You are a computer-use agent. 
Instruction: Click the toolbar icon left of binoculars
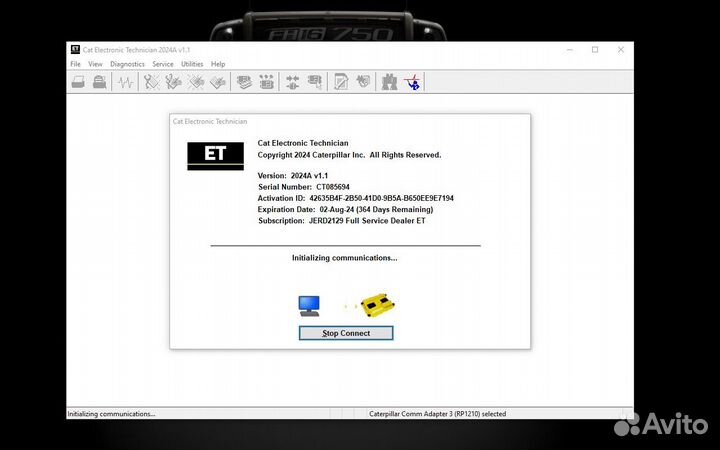click(363, 82)
